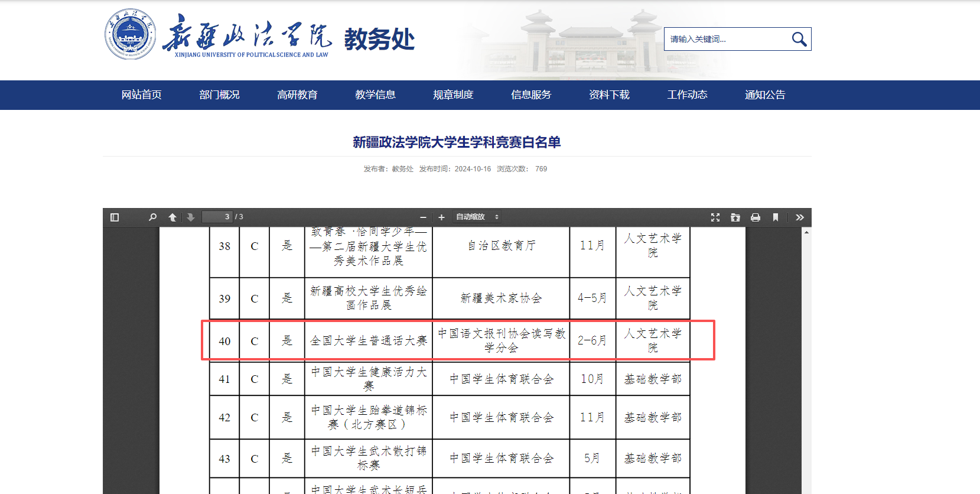The width and height of the screenshot is (980, 494).
Task: Open the find-in-document magnifier
Action: 152,217
